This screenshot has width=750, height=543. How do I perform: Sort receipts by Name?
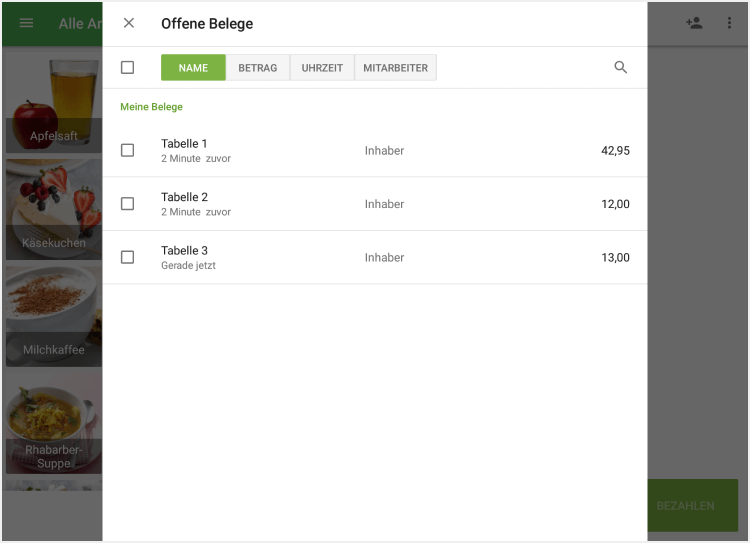coord(193,68)
